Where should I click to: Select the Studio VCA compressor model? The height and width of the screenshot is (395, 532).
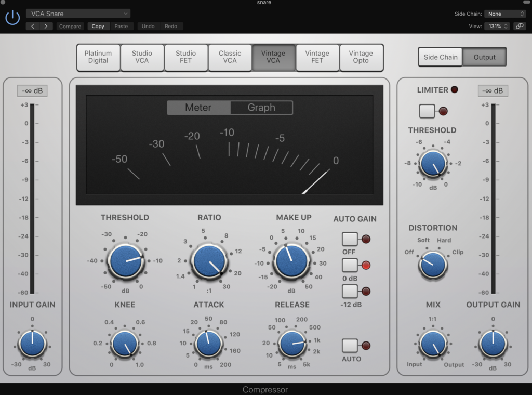142,57
